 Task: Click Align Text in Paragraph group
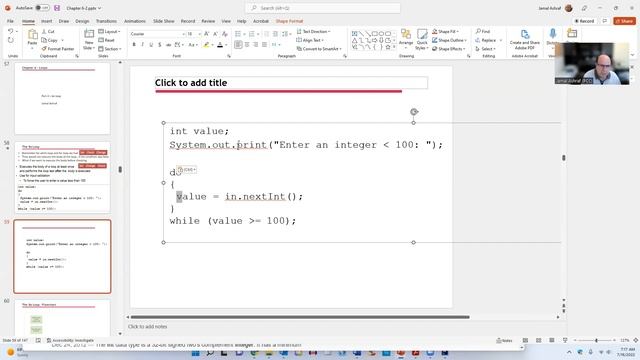(x=310, y=40)
